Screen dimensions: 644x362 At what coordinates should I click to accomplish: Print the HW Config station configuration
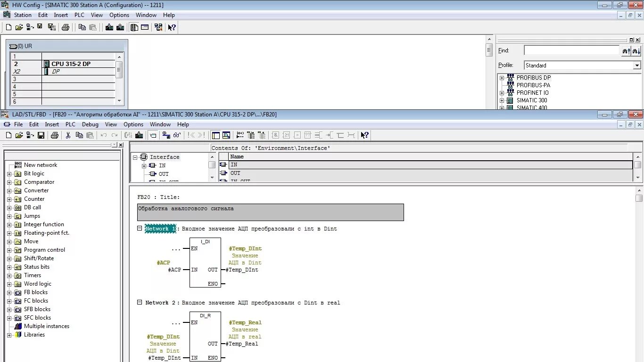click(x=66, y=27)
